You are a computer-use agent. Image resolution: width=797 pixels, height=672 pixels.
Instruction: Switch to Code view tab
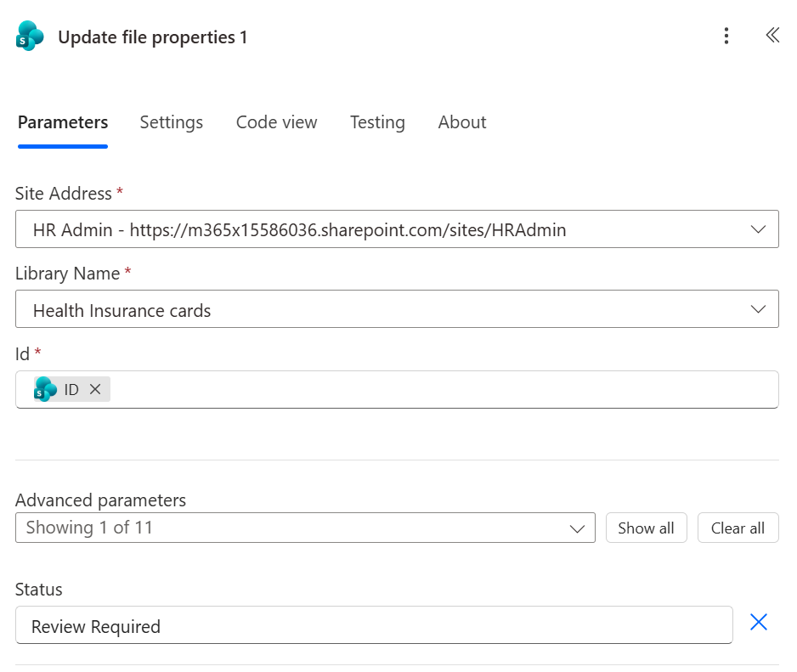point(276,122)
